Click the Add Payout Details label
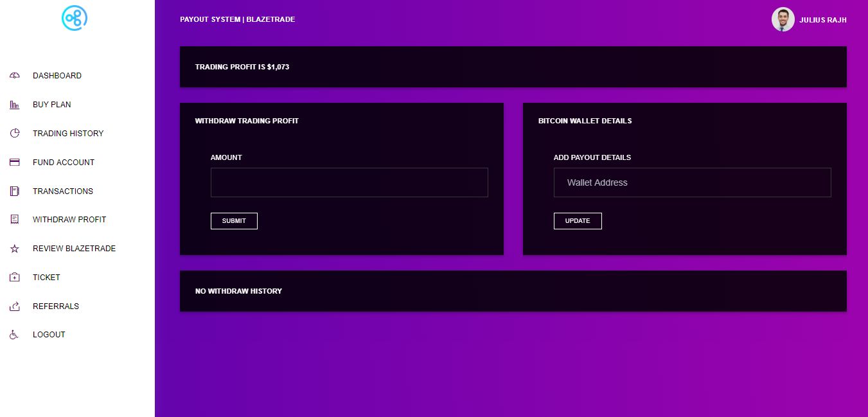 592,157
